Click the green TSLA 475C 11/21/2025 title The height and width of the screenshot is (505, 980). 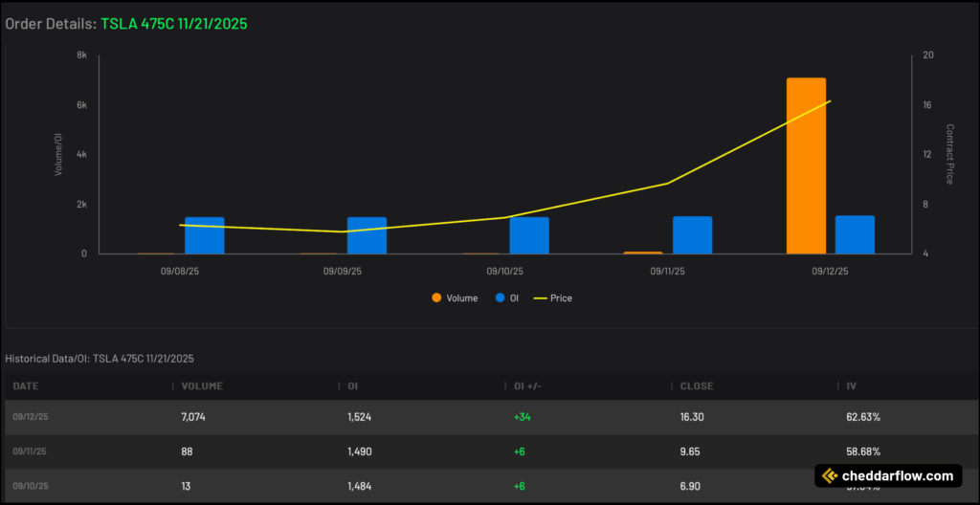[x=174, y=24]
